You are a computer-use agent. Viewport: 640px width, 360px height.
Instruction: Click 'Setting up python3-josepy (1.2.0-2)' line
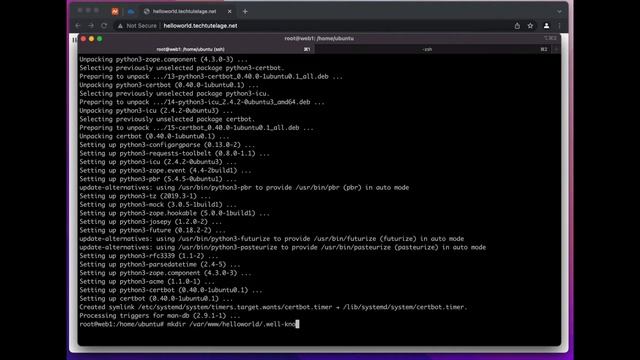tap(151, 222)
